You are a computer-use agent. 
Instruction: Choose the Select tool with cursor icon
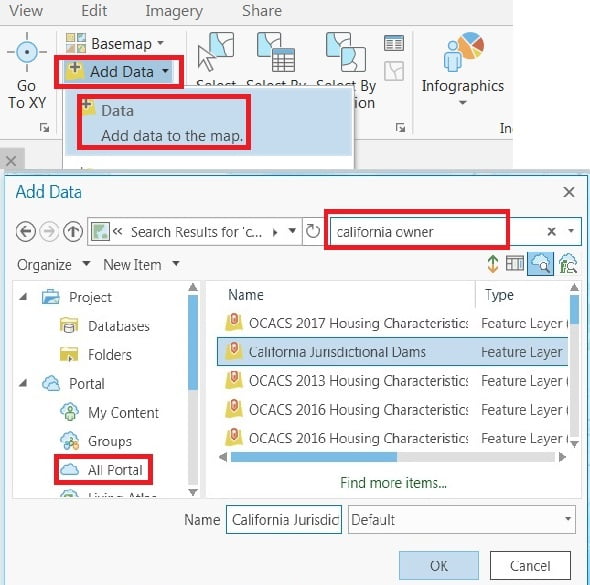coord(216,52)
